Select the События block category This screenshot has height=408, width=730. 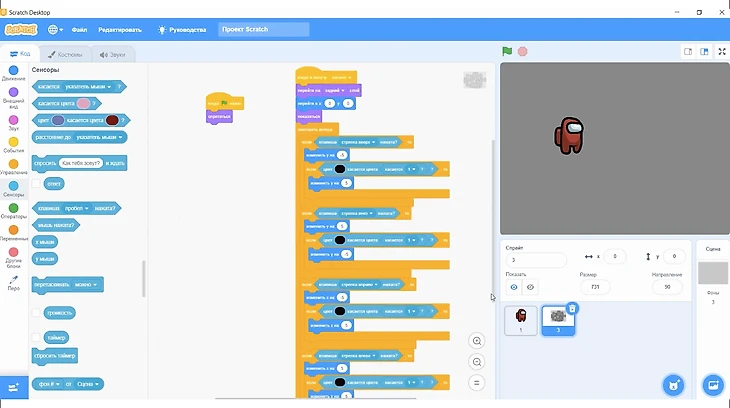[14, 145]
